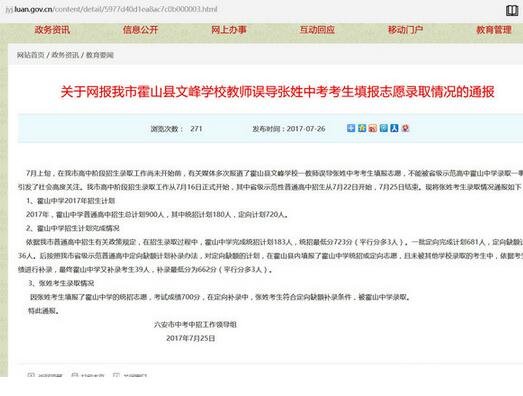Viewport: 523px width, 396px height.
Task: Open the 信息公开 navigation tab
Action: (x=140, y=30)
